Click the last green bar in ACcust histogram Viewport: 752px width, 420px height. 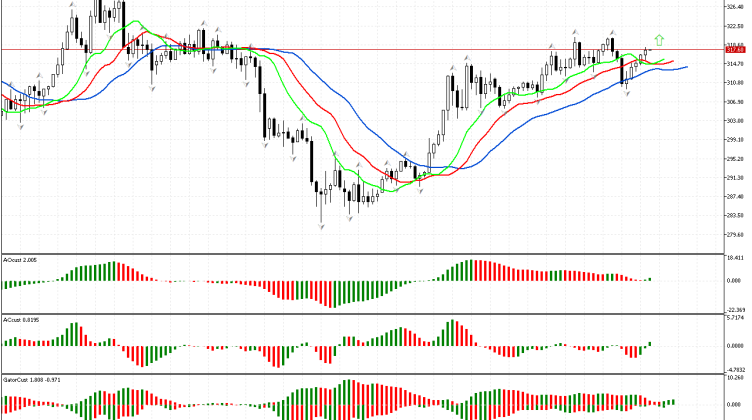(649, 344)
